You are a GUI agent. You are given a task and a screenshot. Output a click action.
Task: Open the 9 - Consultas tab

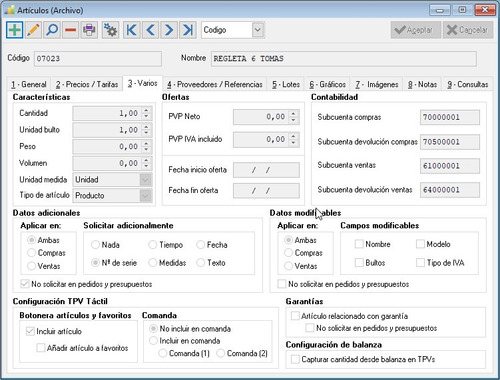click(468, 85)
